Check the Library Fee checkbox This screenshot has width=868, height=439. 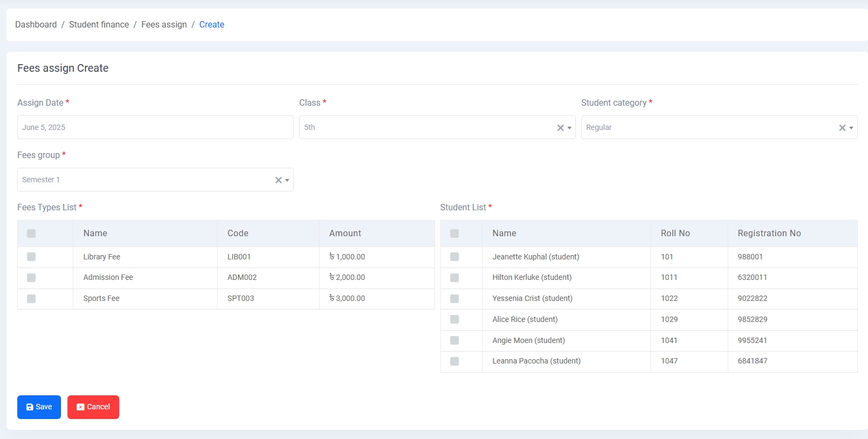(31, 257)
